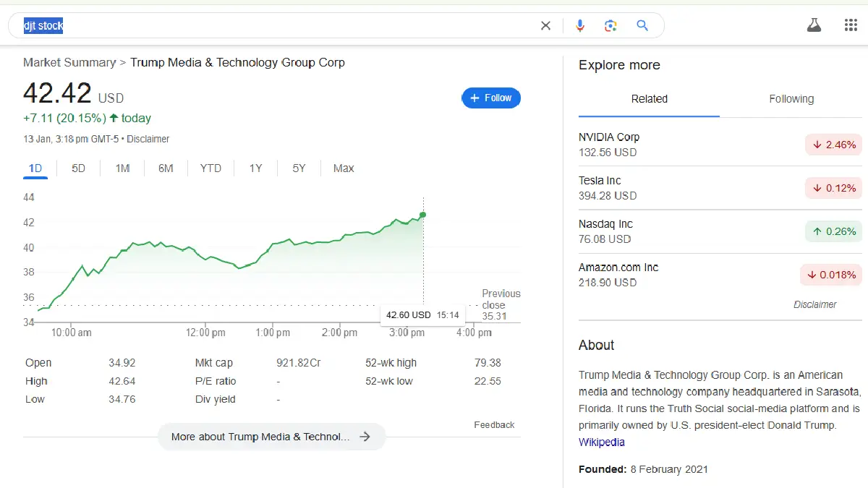This screenshot has width=868, height=488.
Task: Click the arrow next to More about Trump Media
Action: click(x=365, y=437)
